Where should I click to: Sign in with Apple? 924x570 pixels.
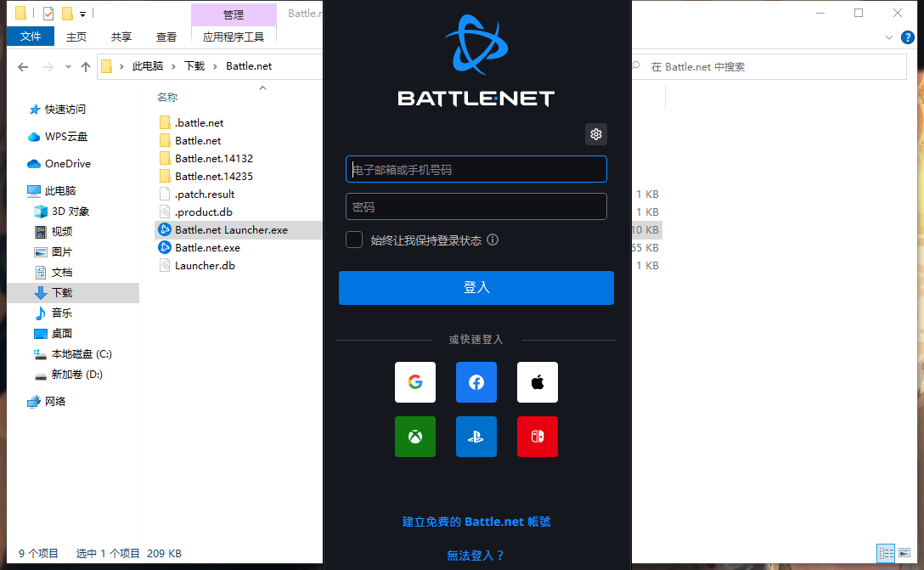pyautogui.click(x=538, y=382)
